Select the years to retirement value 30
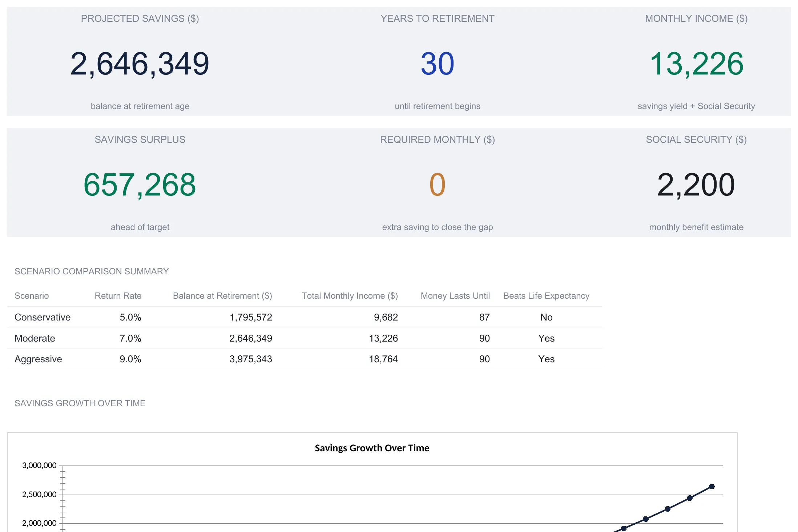This screenshot has width=798, height=532. point(438,64)
